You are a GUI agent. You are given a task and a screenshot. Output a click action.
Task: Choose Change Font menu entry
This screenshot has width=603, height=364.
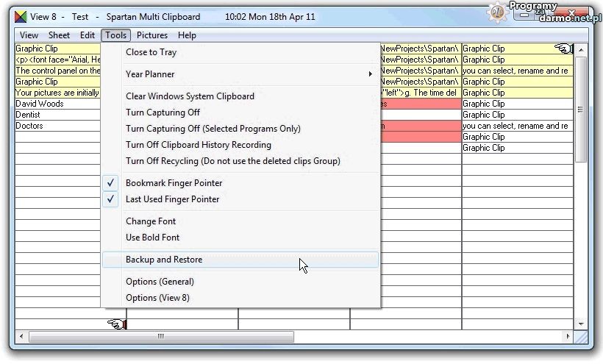pos(151,221)
